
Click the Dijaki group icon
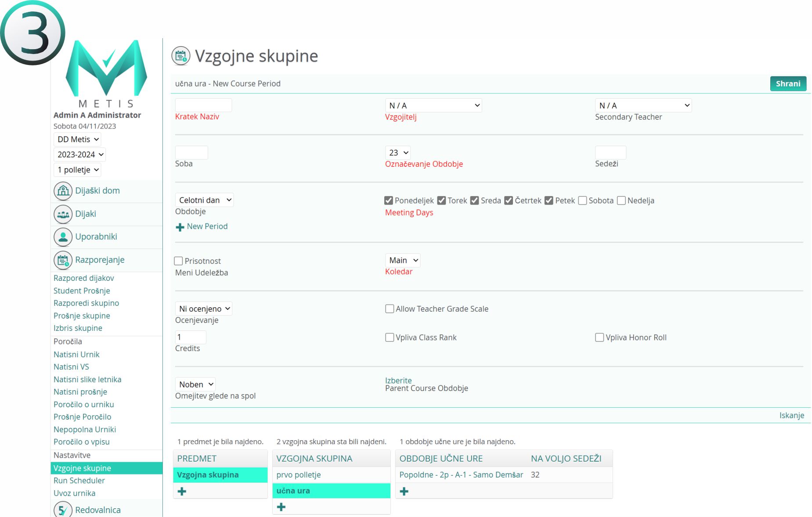click(x=63, y=214)
